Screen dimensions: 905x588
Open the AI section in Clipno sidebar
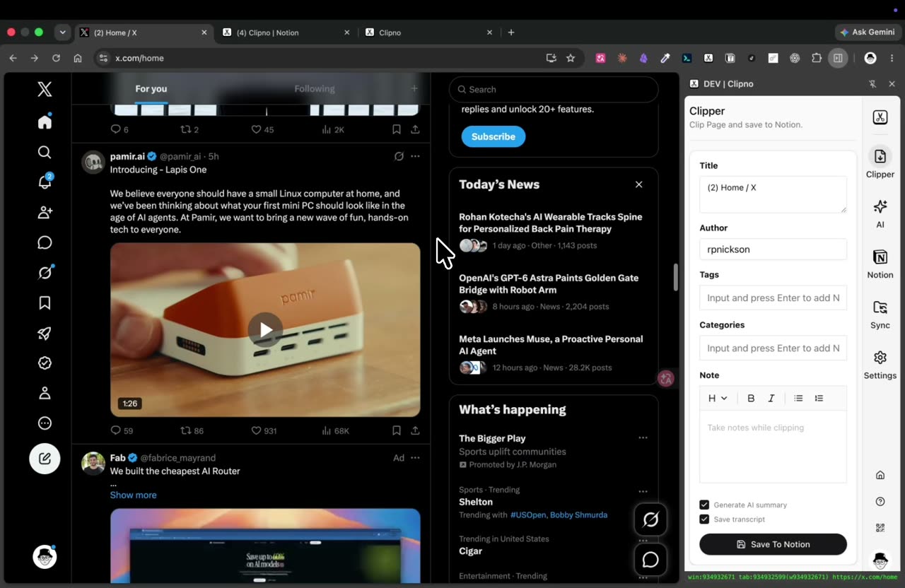(880, 213)
